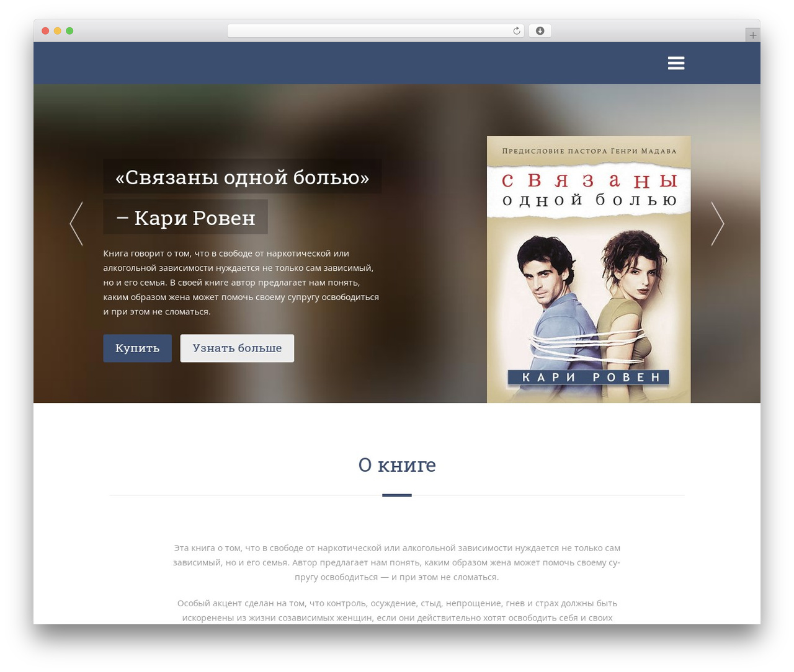Click the book cover image
This screenshot has height=672, width=794.
(x=589, y=270)
